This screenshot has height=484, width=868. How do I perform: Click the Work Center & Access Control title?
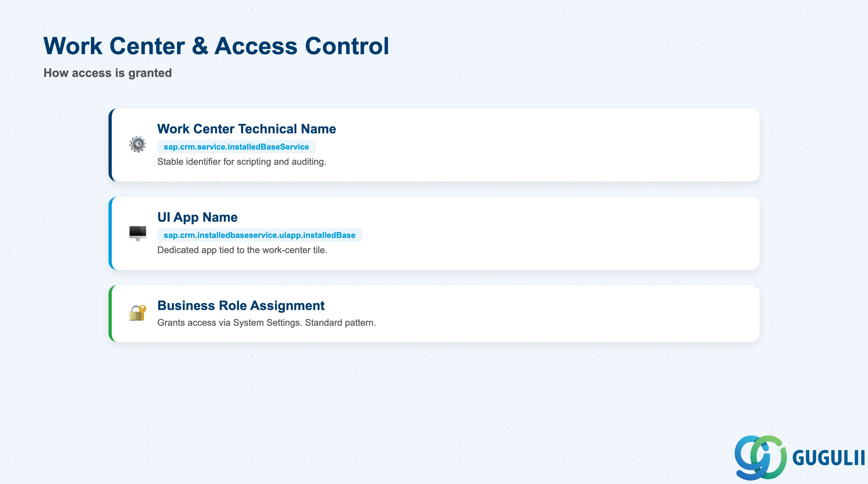(216, 46)
